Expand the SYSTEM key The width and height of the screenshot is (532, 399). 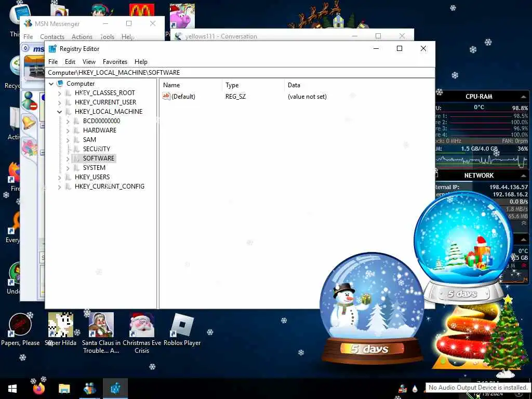pyautogui.click(x=68, y=168)
